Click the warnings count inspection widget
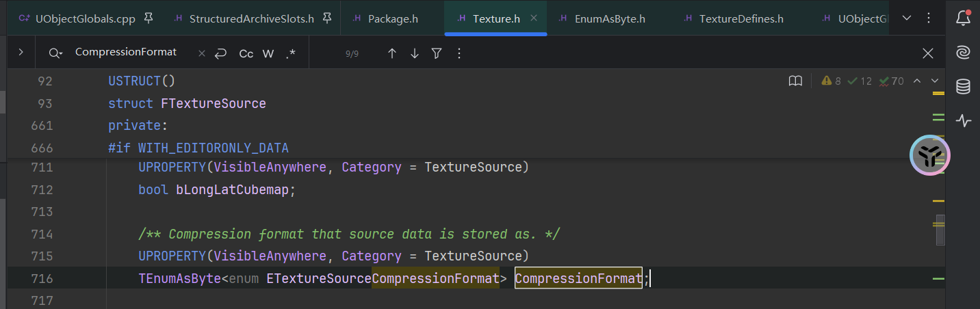The height and width of the screenshot is (309, 980). 831,81
